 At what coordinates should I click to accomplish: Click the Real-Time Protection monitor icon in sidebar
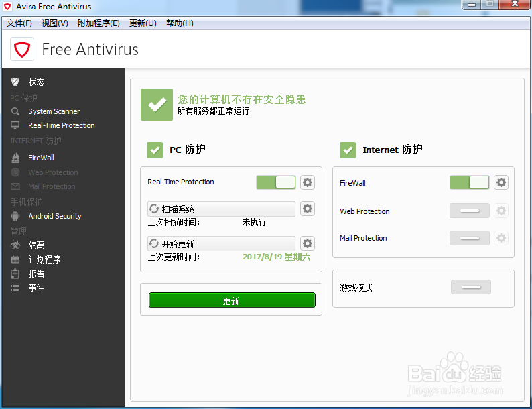(15, 125)
